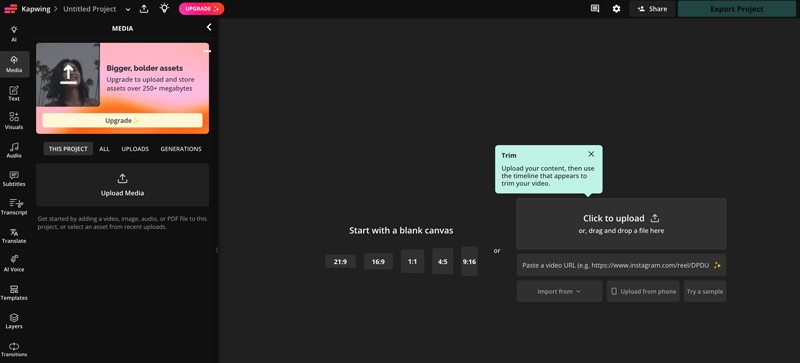
Task: Open the Transitions panel
Action: coord(14,349)
